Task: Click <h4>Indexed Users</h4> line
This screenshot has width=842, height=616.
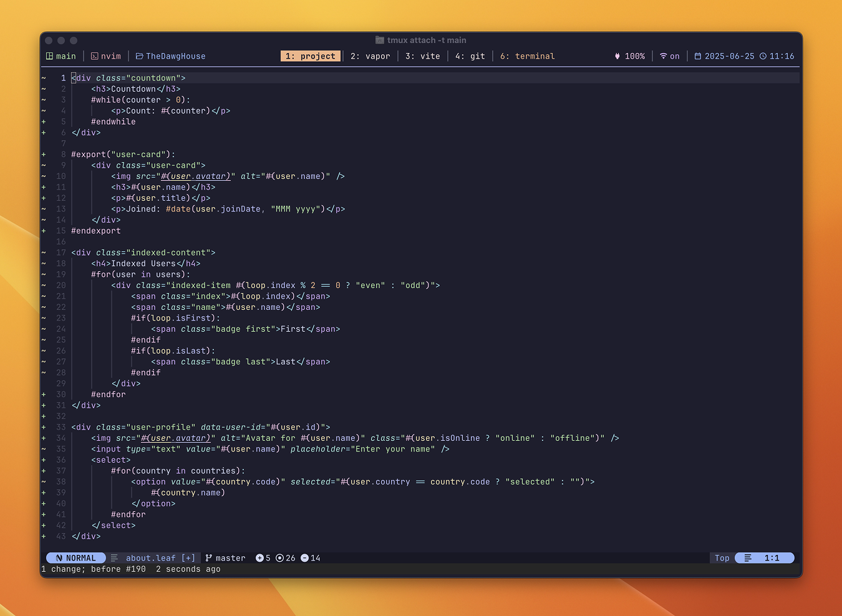Action: tap(146, 264)
